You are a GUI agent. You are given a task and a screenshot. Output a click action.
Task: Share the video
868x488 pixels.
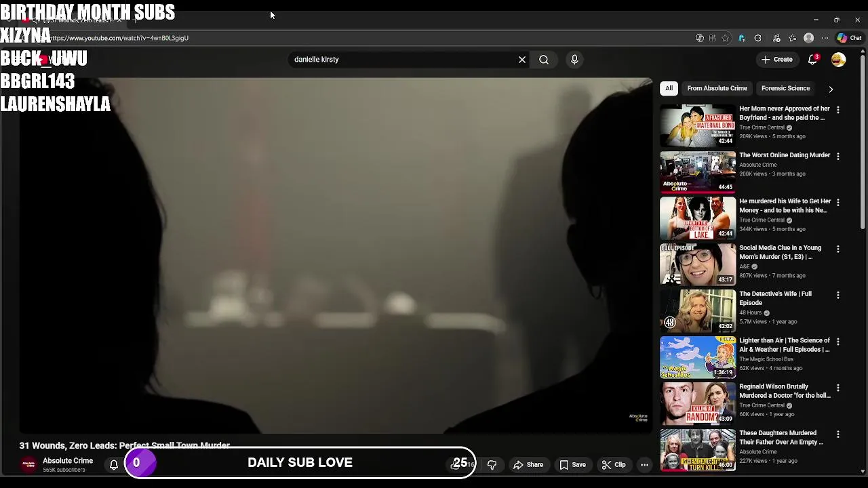tap(528, 464)
